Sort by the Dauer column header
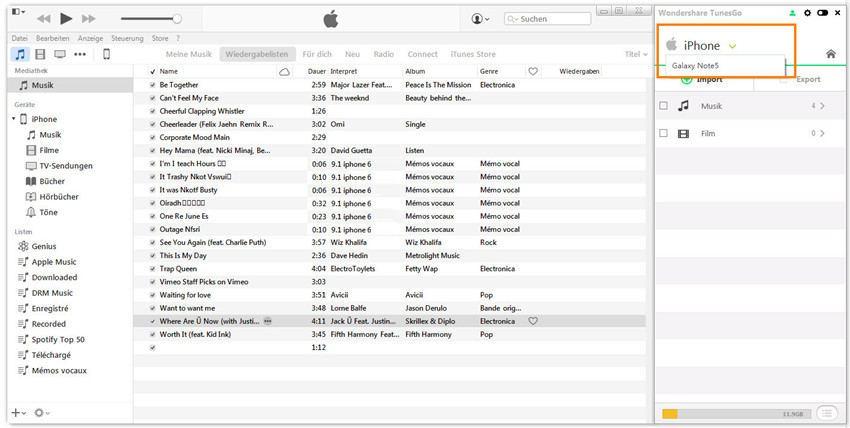 point(317,72)
